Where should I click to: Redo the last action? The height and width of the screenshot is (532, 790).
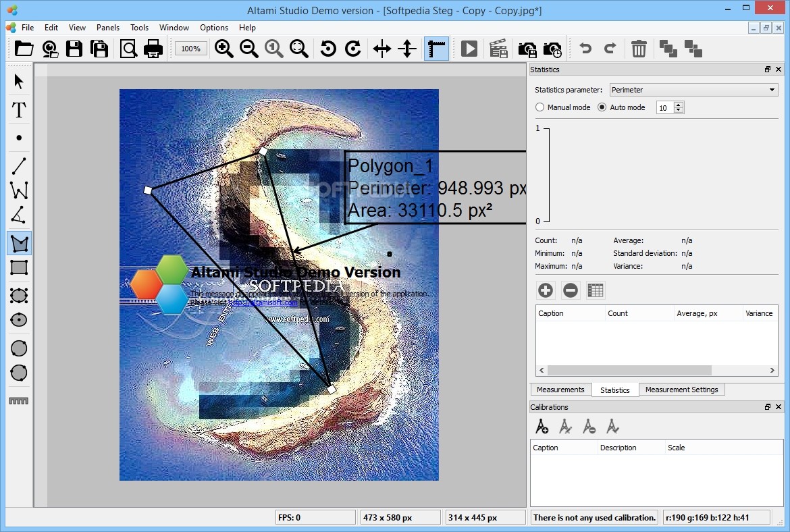pos(610,49)
